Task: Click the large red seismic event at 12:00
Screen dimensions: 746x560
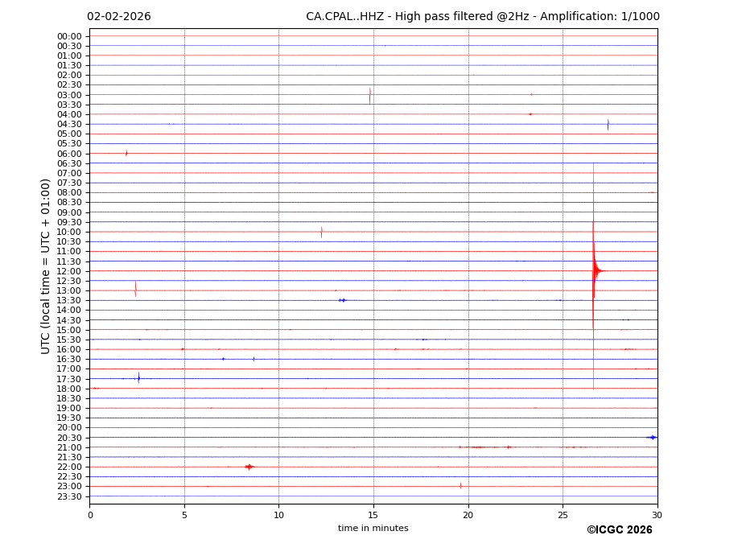Action: click(595, 271)
